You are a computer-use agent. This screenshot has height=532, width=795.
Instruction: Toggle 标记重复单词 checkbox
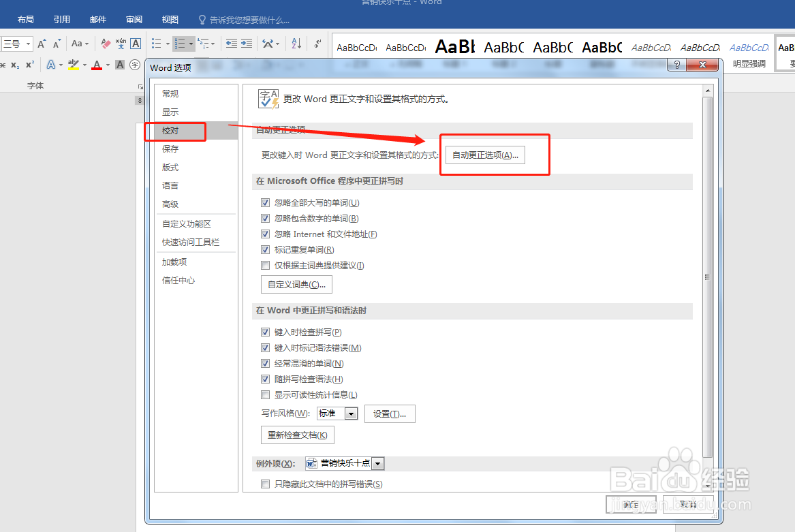point(265,250)
